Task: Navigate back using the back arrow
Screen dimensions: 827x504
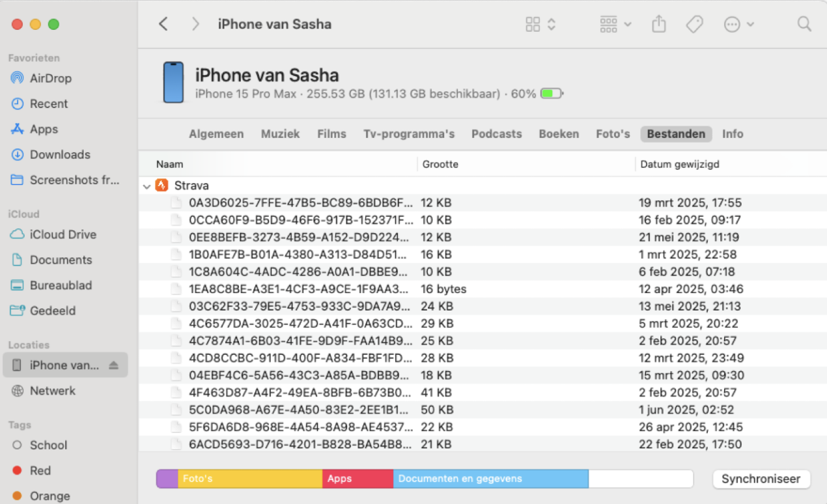Action: [x=163, y=24]
